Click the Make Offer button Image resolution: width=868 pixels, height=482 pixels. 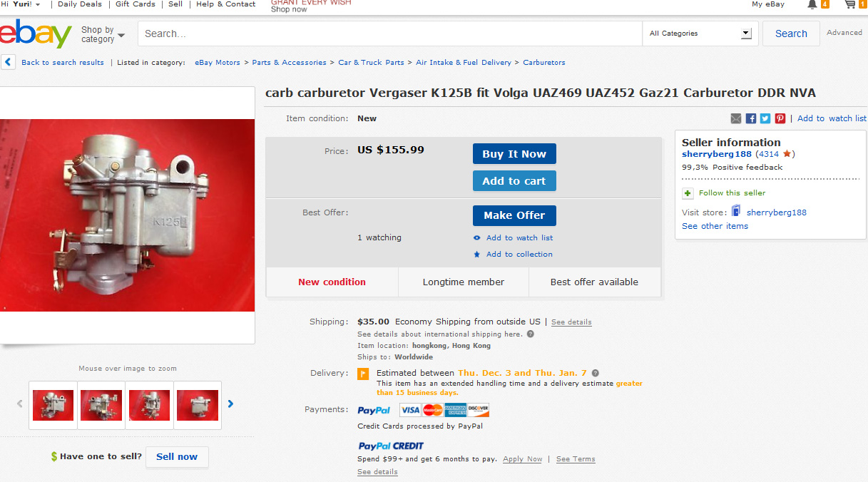coord(514,215)
